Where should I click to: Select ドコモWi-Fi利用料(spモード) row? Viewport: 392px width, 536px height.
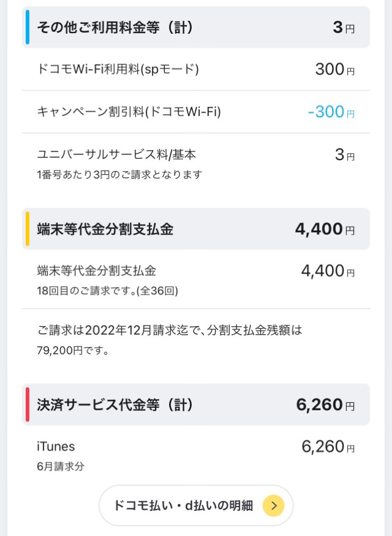(x=196, y=69)
